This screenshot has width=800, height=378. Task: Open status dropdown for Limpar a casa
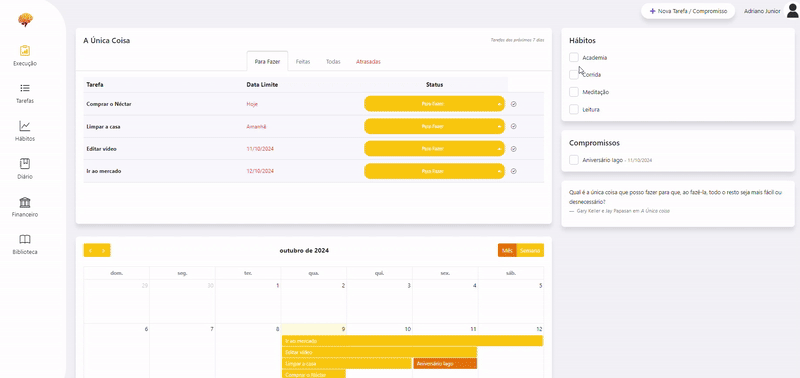pos(434,126)
